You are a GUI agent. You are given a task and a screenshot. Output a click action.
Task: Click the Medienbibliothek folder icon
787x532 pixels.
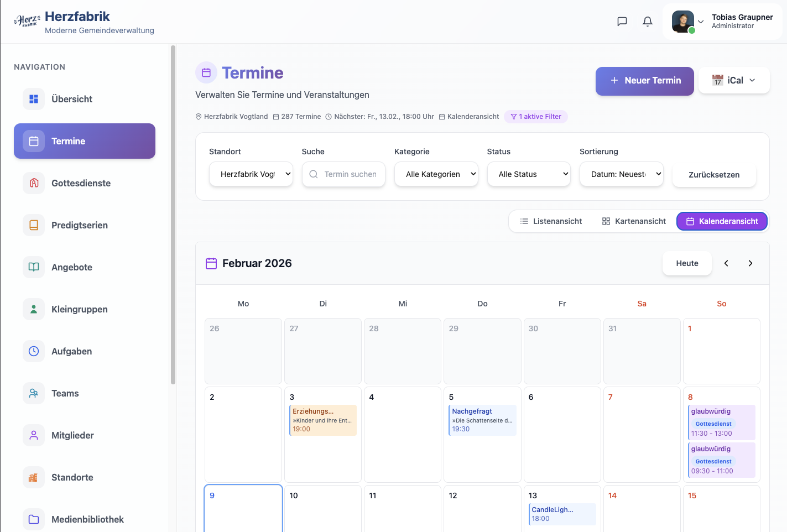(34, 519)
